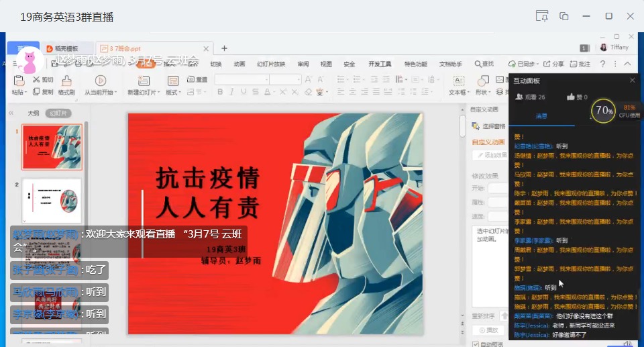The image size is (644, 347).
Task: Click the 剪切 cut scissors icon
Action: click(36, 79)
